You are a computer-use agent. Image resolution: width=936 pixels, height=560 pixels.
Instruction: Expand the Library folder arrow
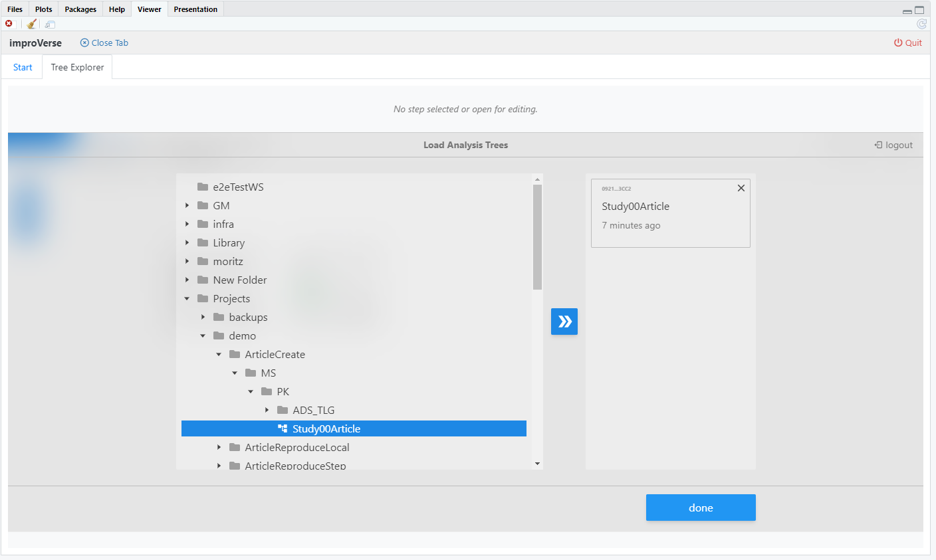click(187, 243)
